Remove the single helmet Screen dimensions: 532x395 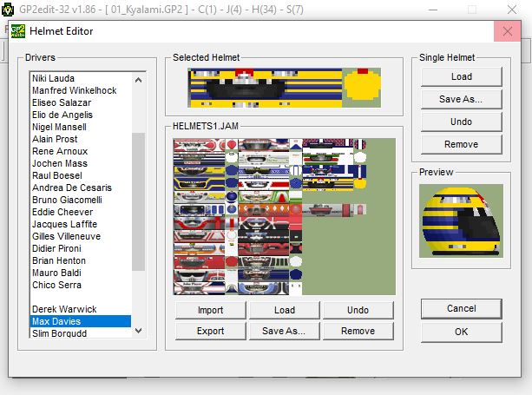pos(461,144)
